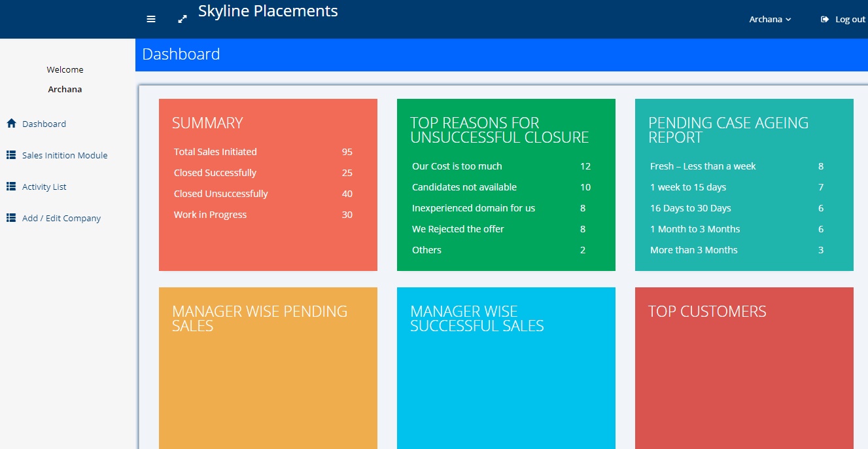
Task: Select the Others reason row
Action: coord(502,250)
